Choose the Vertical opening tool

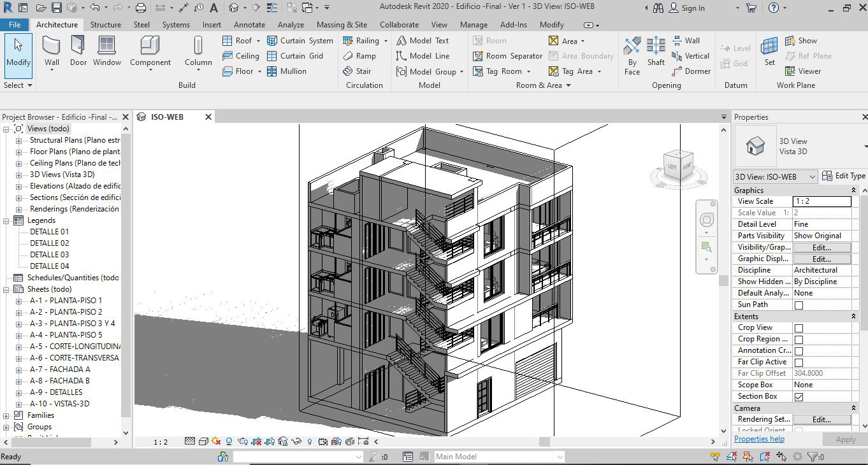[690, 56]
